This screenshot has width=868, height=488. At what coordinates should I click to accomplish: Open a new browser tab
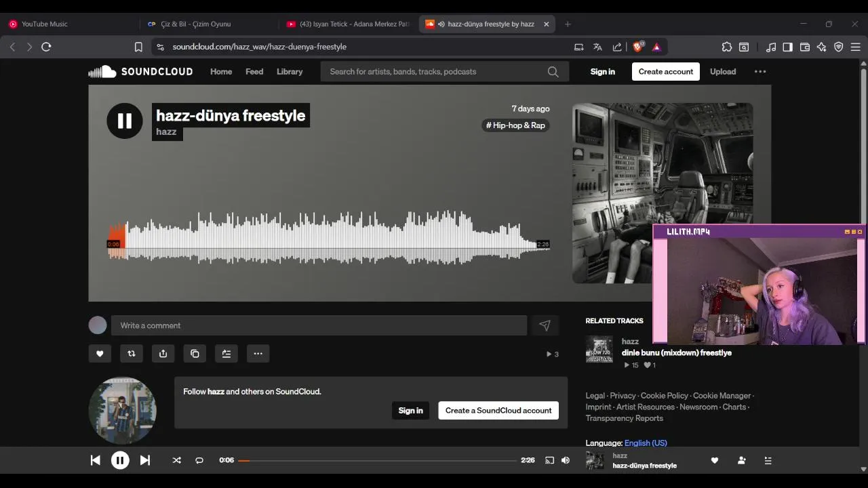tap(568, 24)
